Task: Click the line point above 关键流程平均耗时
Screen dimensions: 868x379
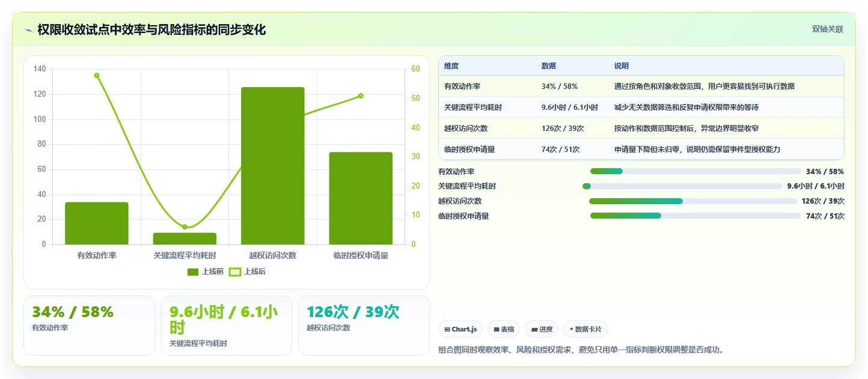Action: click(185, 226)
